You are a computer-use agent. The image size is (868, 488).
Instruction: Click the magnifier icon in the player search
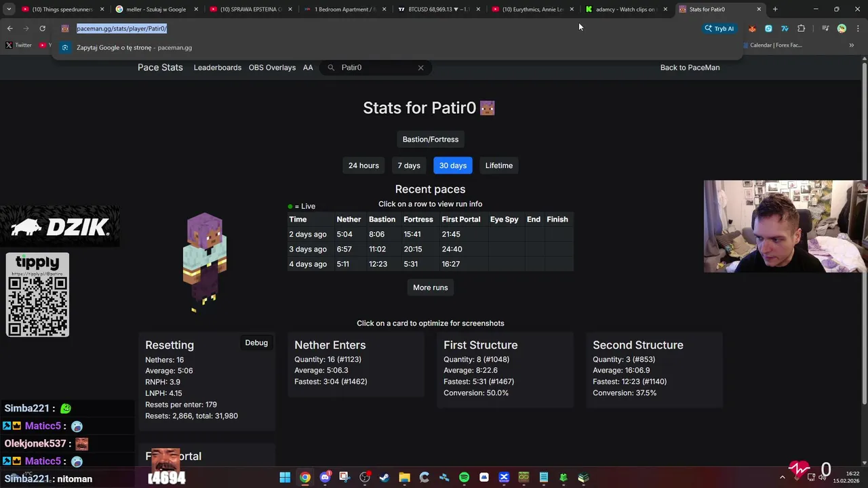[331, 68]
